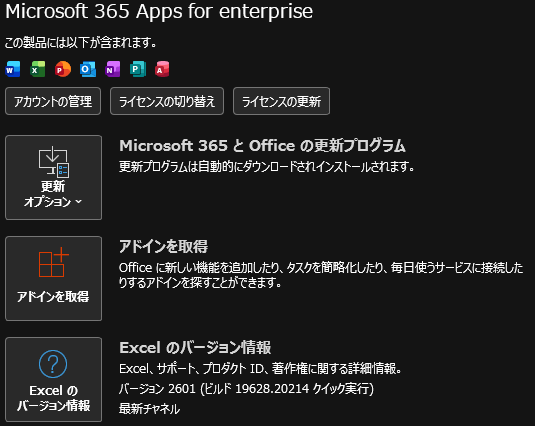535x426 pixels.
Task: Click the PowerPoint app icon
Action: tap(63, 69)
